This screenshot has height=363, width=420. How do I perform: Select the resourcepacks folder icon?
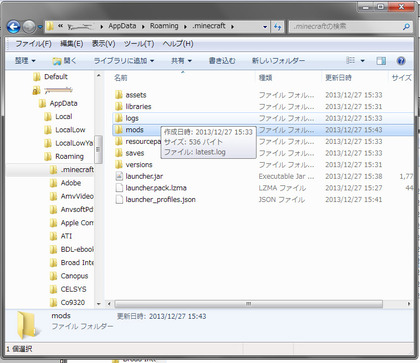click(119, 141)
